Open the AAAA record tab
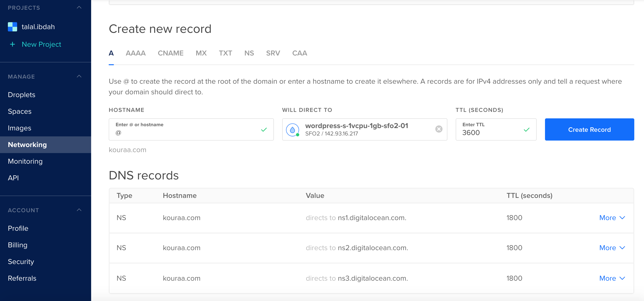 [136, 53]
